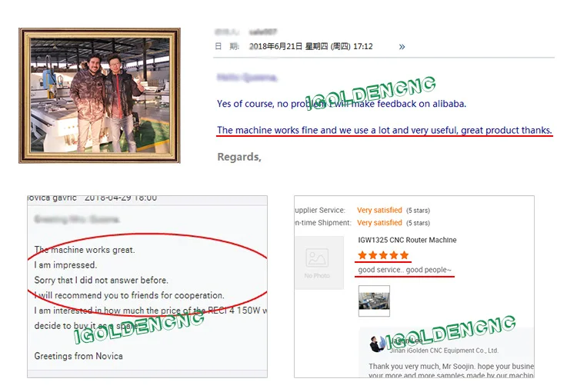Click the double-chevron expand arrow by the date
The height and width of the screenshot is (392, 577).
point(402,47)
